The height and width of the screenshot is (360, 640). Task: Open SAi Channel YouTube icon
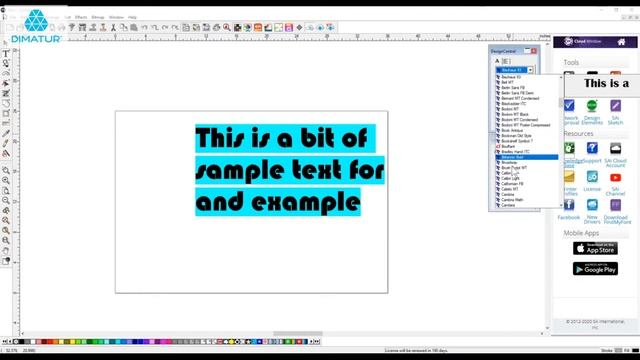(616, 178)
